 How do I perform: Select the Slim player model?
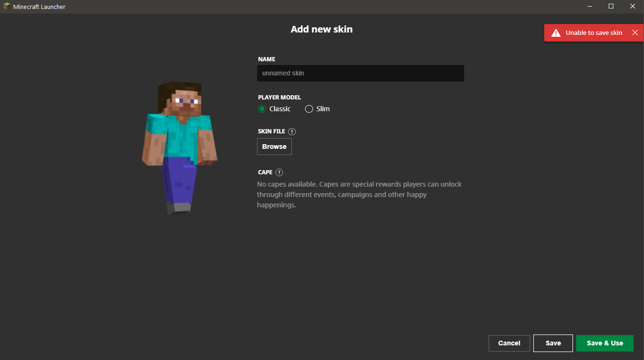pyautogui.click(x=317, y=109)
